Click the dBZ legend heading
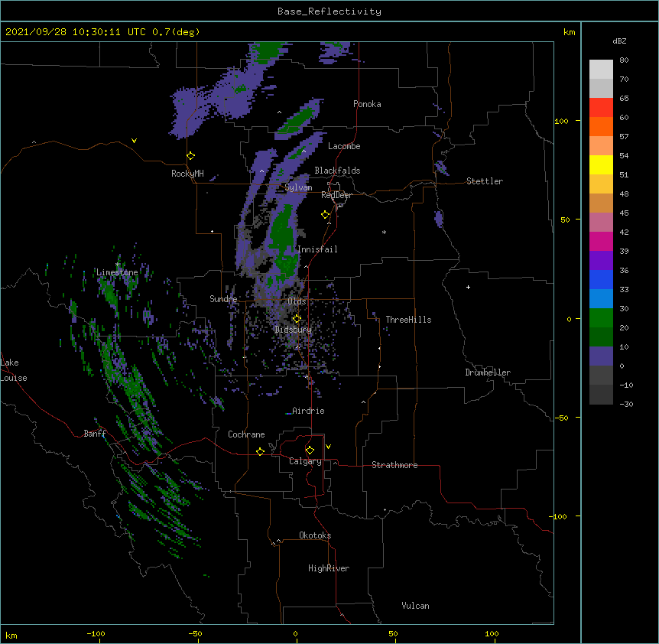 point(619,41)
